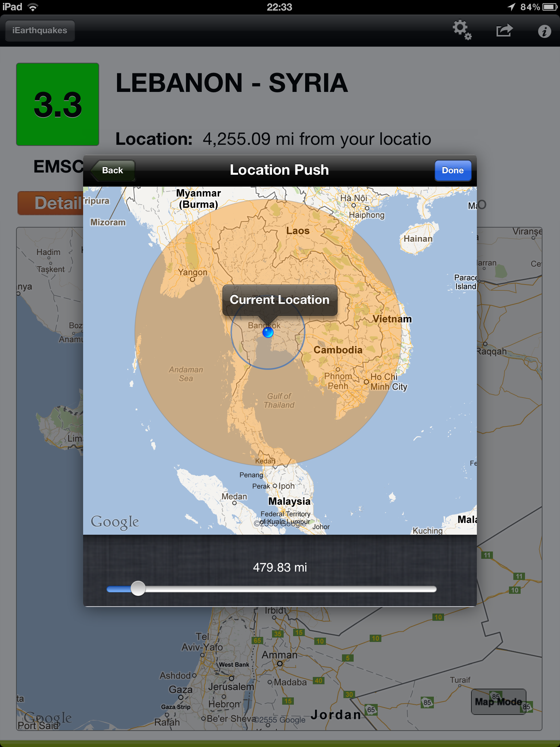
Task: Tap Amman on the background map
Action: click(280, 655)
